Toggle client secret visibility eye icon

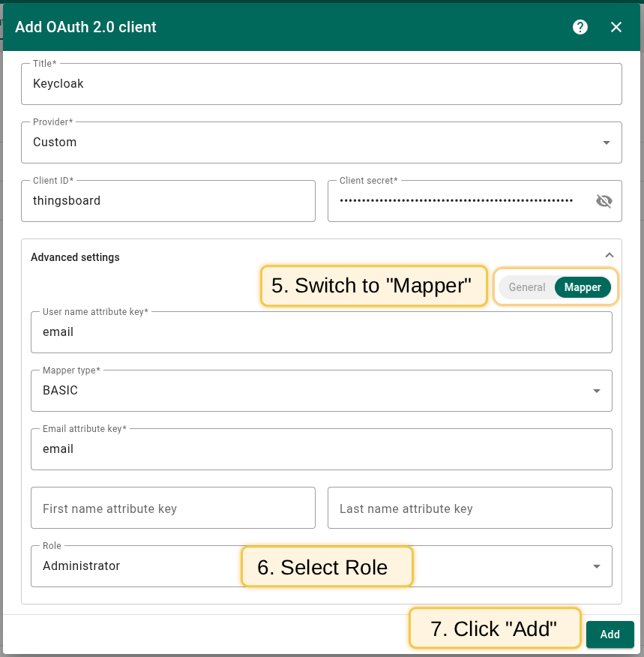click(604, 201)
